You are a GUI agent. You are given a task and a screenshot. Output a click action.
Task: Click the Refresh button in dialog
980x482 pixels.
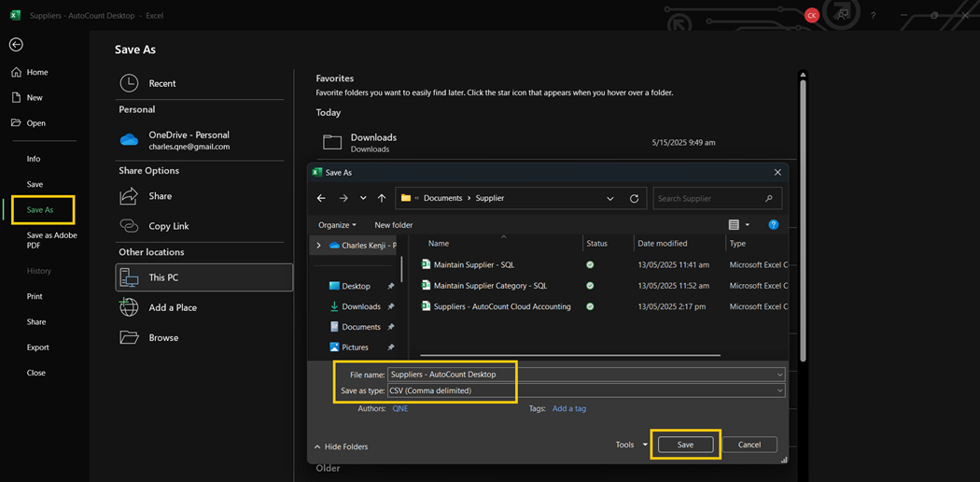634,198
